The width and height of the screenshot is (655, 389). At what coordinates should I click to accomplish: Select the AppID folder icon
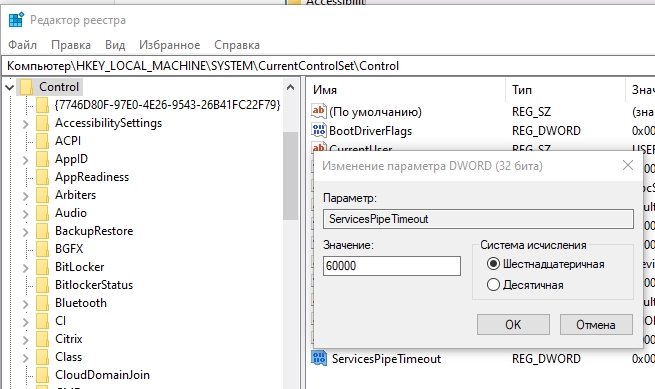[x=42, y=159]
